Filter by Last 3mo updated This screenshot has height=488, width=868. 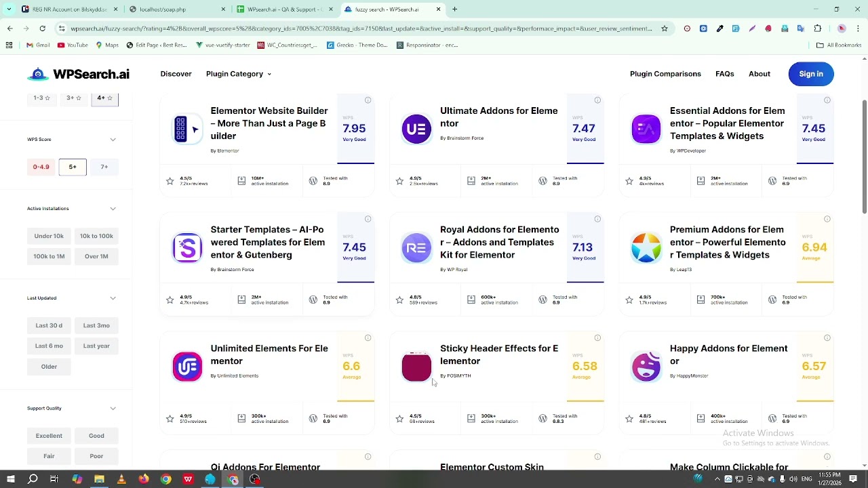click(96, 325)
